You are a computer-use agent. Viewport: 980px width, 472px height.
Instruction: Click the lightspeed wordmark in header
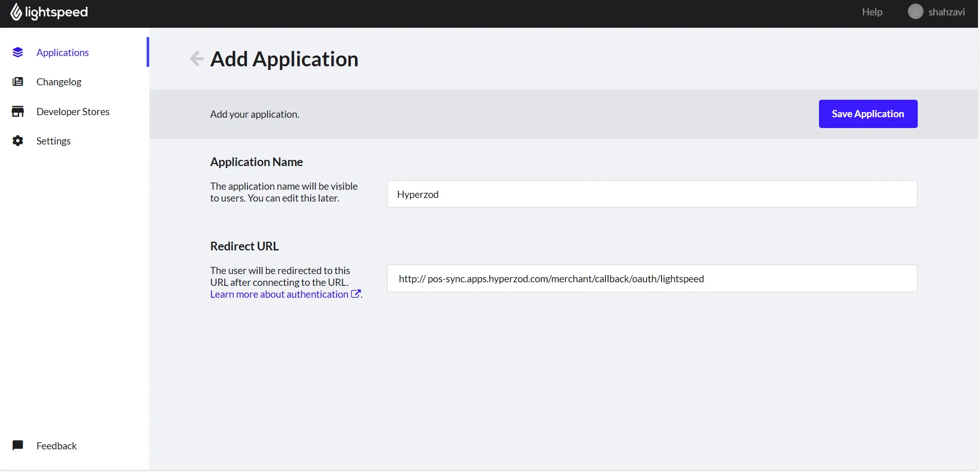point(57,12)
